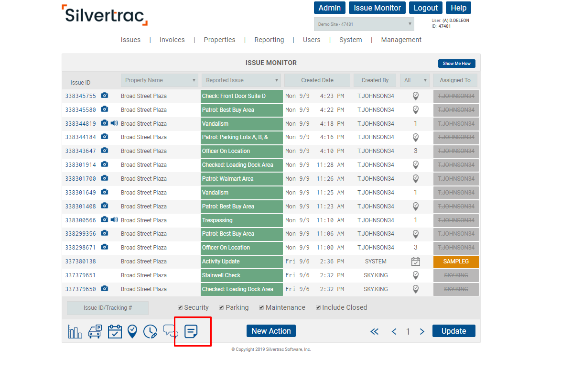Select the Properties menu item
Viewport: 572px width, 392px height.
tap(219, 40)
